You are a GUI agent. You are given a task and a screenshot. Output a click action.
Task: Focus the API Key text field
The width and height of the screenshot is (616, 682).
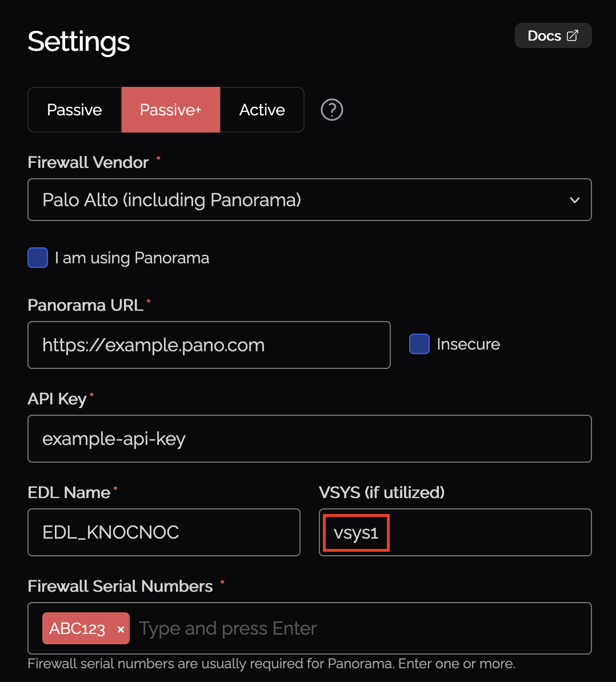309,439
